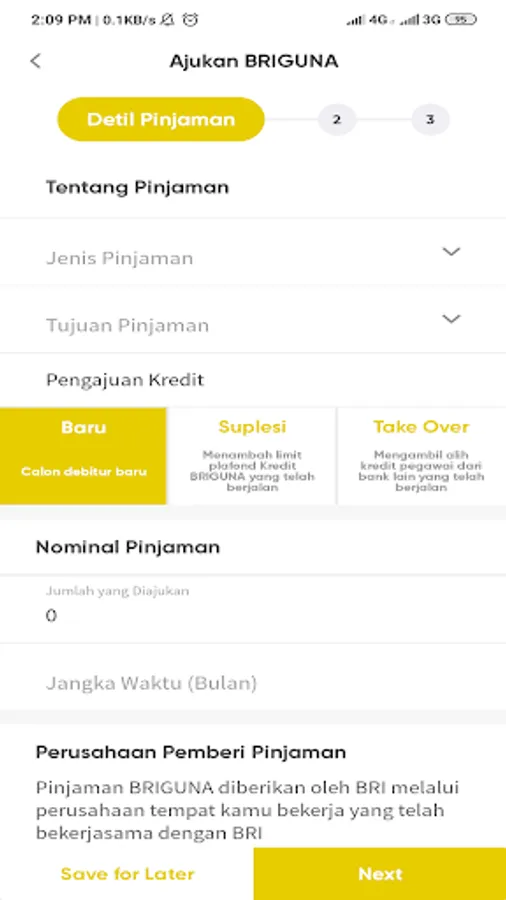Tap the back arrow icon

click(36, 61)
